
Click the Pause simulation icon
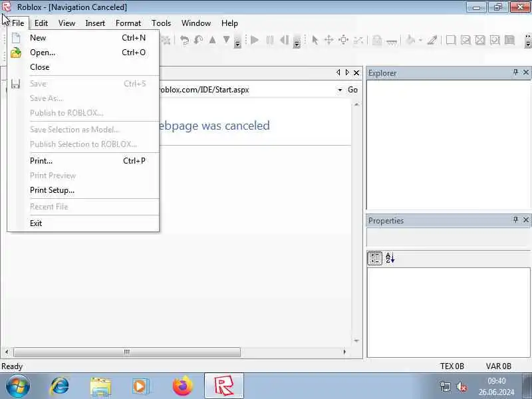[x=270, y=41]
